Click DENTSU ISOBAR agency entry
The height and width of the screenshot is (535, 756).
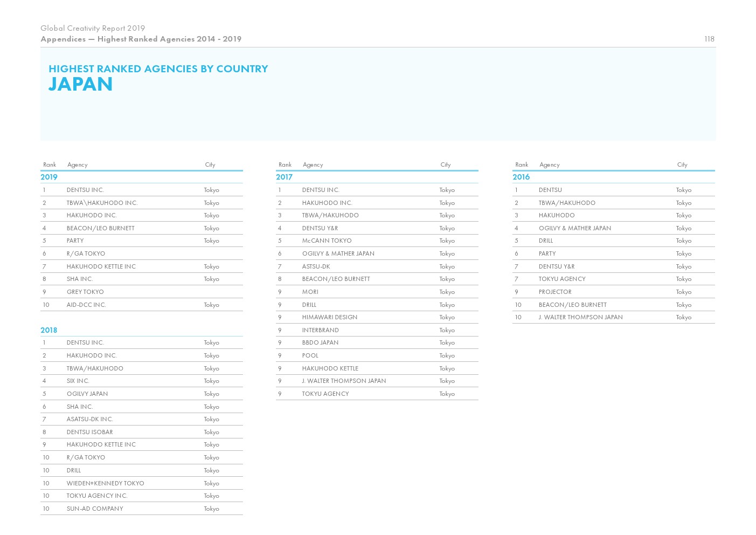pyautogui.click(x=89, y=432)
